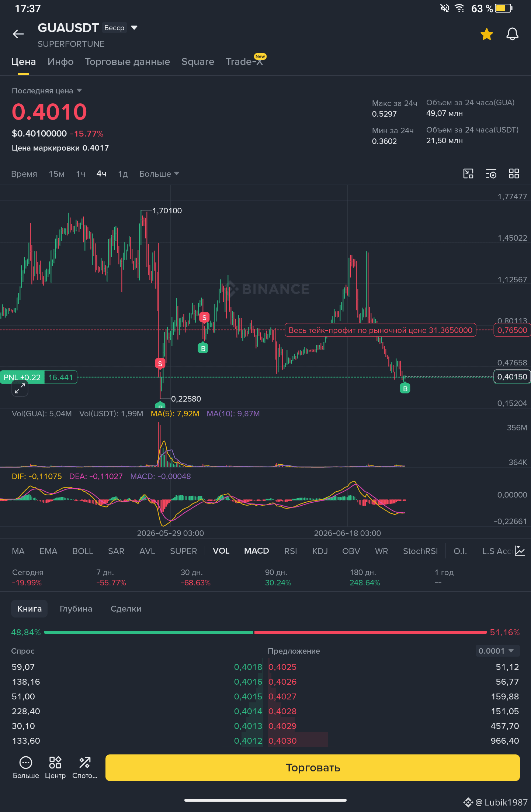
Task: Select the 1д chart interval
Action: (x=123, y=174)
